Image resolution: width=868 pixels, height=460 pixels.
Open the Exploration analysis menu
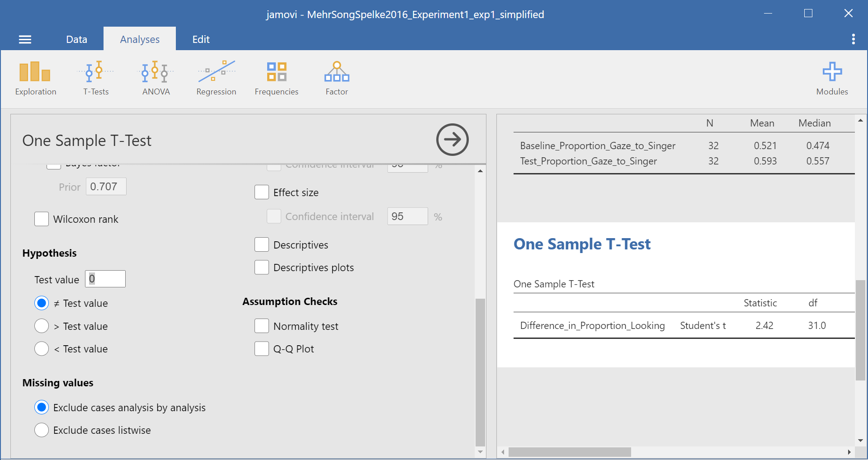coord(35,79)
